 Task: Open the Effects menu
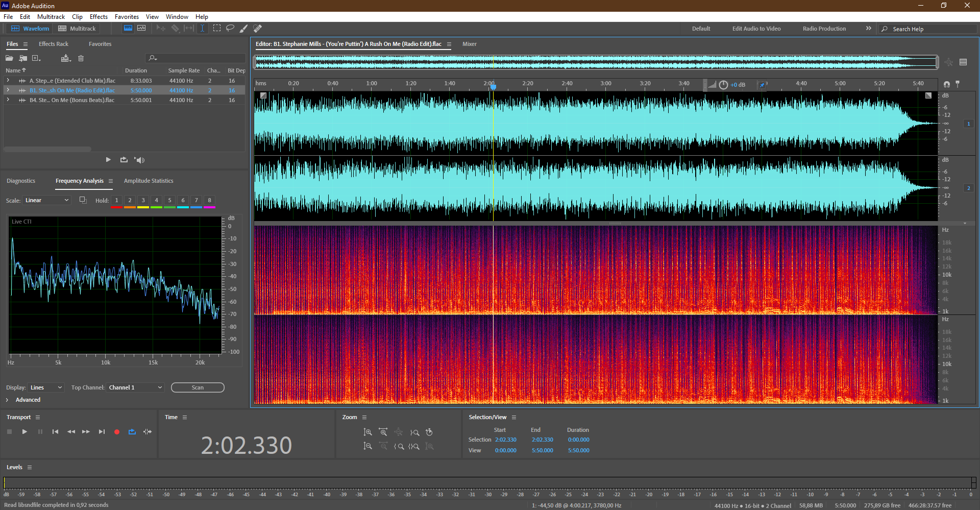(99, 17)
